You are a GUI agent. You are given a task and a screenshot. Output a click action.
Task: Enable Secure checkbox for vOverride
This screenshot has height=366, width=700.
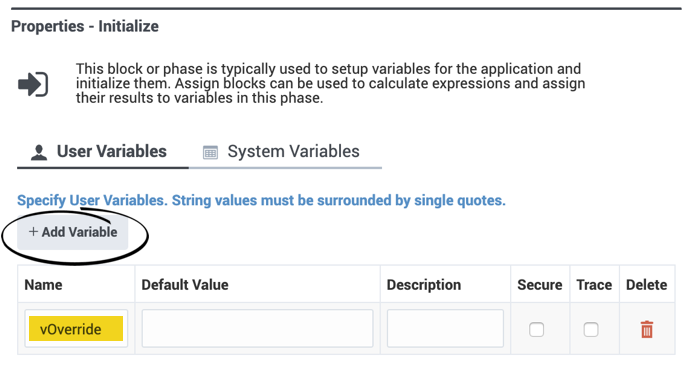coord(536,330)
